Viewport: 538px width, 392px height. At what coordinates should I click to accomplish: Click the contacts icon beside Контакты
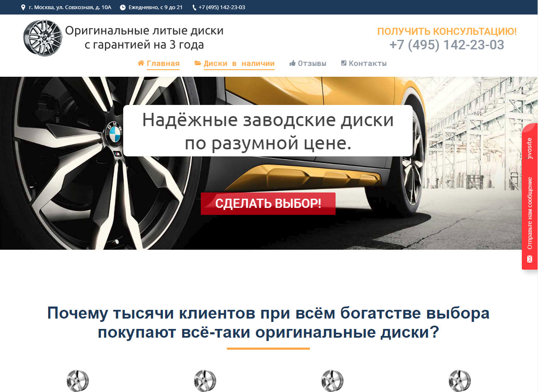coord(343,63)
